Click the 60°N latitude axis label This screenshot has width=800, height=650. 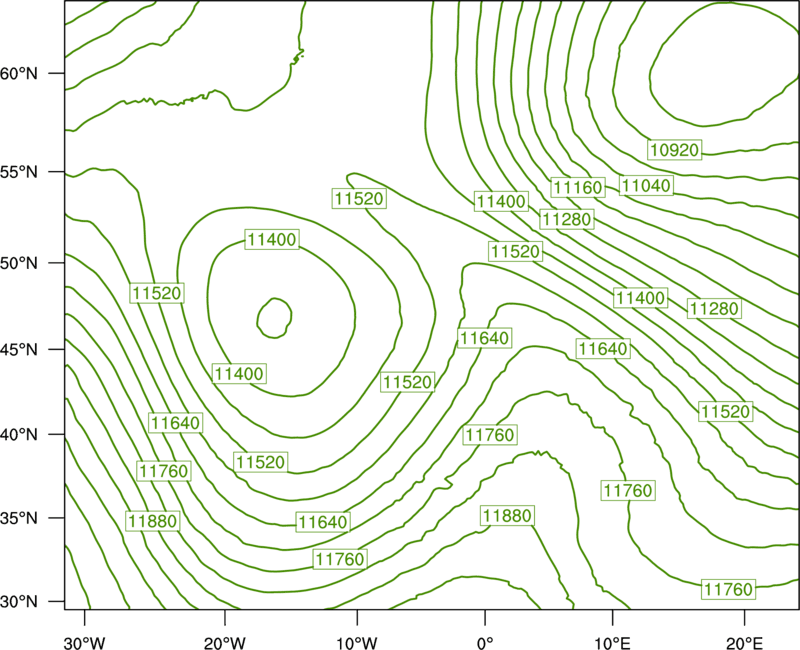click(x=19, y=73)
